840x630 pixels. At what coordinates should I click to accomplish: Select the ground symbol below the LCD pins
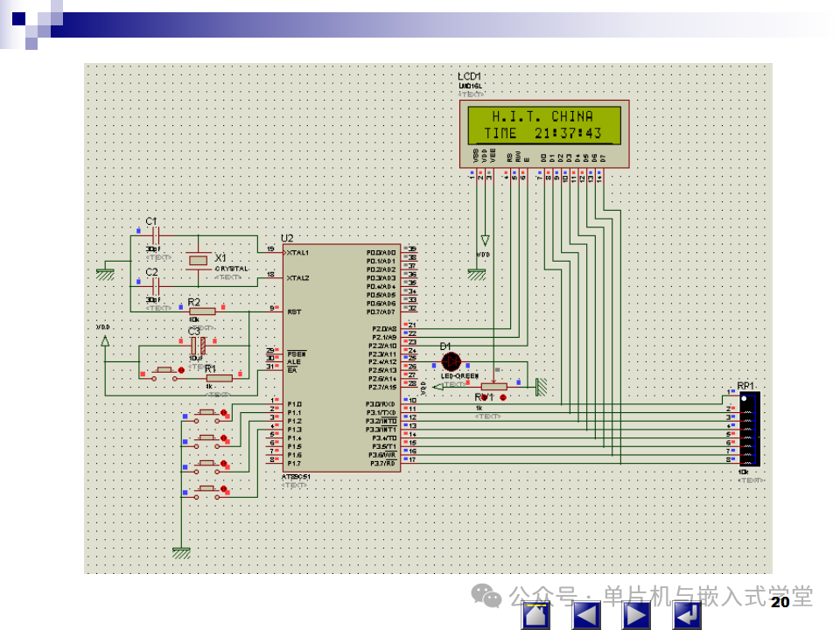click(x=476, y=274)
